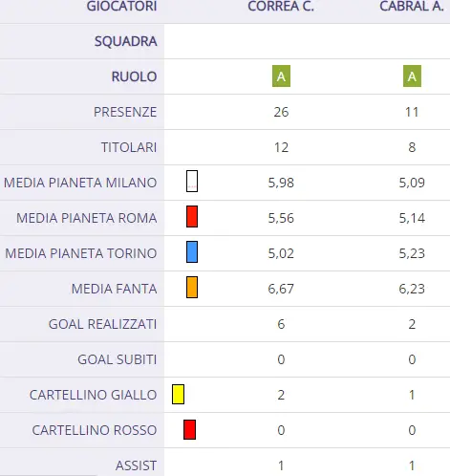This screenshot has width=450, height=476.
Task: Click the red Media Pianeta Roma card icon
Action: point(192,216)
